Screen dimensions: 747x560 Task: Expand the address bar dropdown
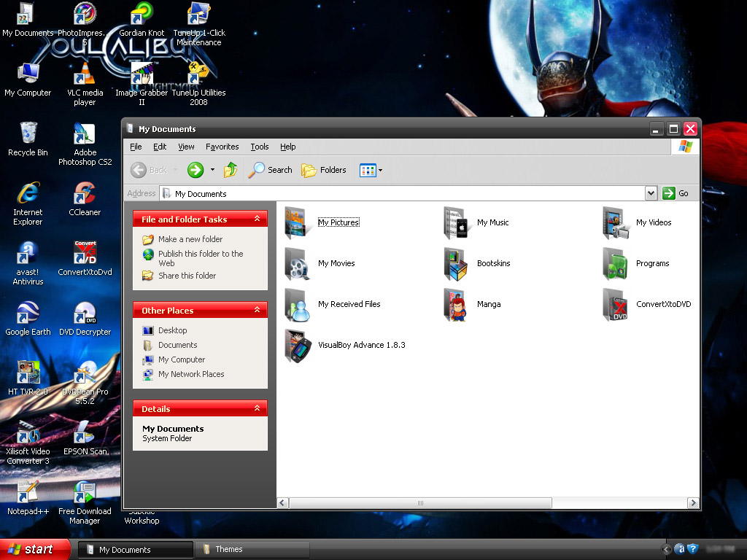click(x=651, y=193)
